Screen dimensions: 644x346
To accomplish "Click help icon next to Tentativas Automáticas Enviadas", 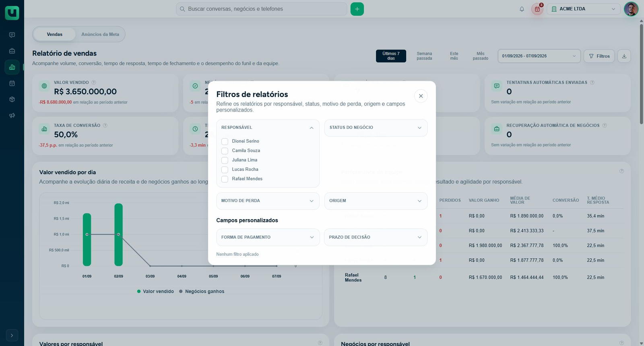I will [592, 82].
